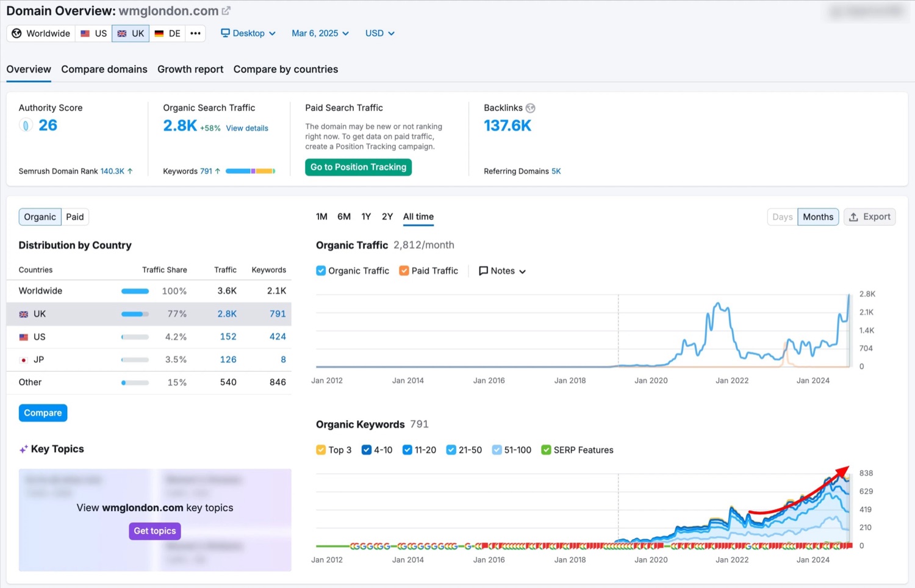
Task: Click the UK flag in country table
Action: (24, 314)
